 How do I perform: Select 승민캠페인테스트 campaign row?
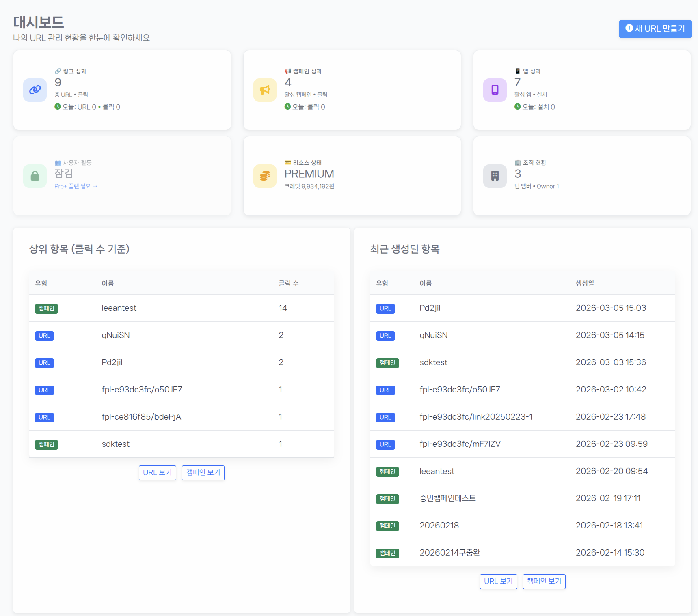point(447,498)
